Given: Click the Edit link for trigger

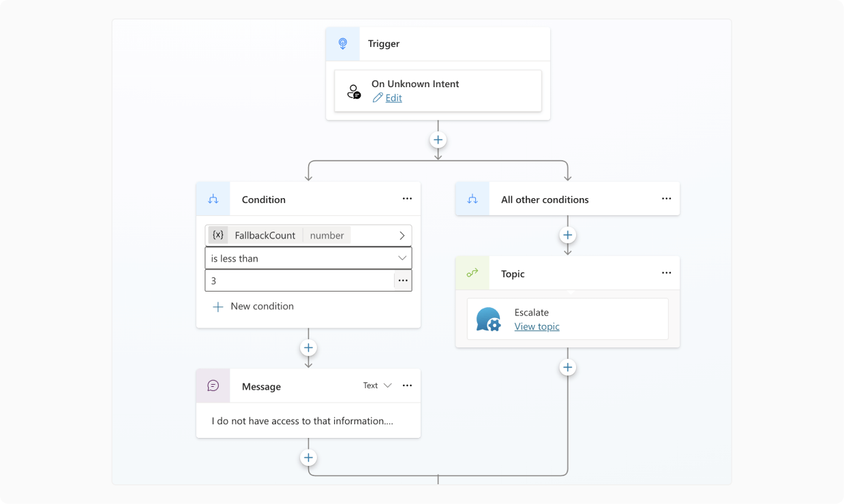Looking at the screenshot, I should pos(393,98).
